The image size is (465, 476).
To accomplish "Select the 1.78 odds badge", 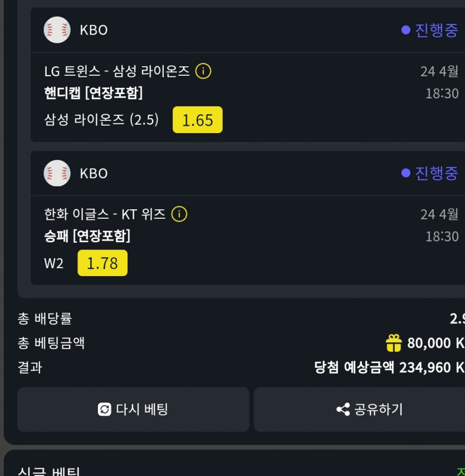I will [102, 263].
